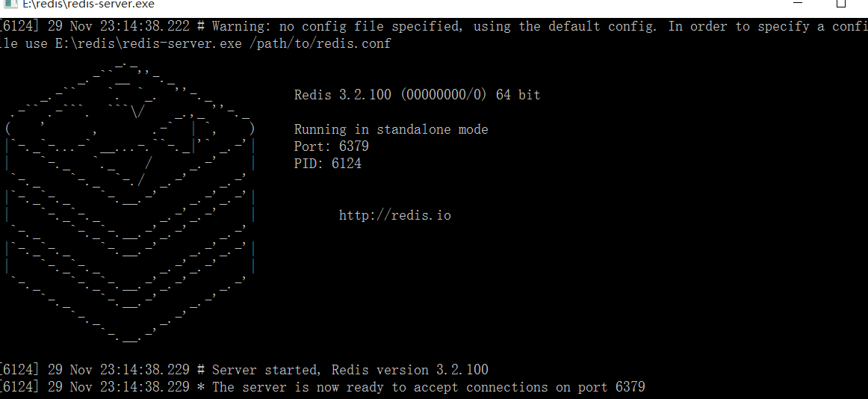868x399 pixels.
Task: Click the E:\redis\redis-server.exe window title
Action: (88, 4)
